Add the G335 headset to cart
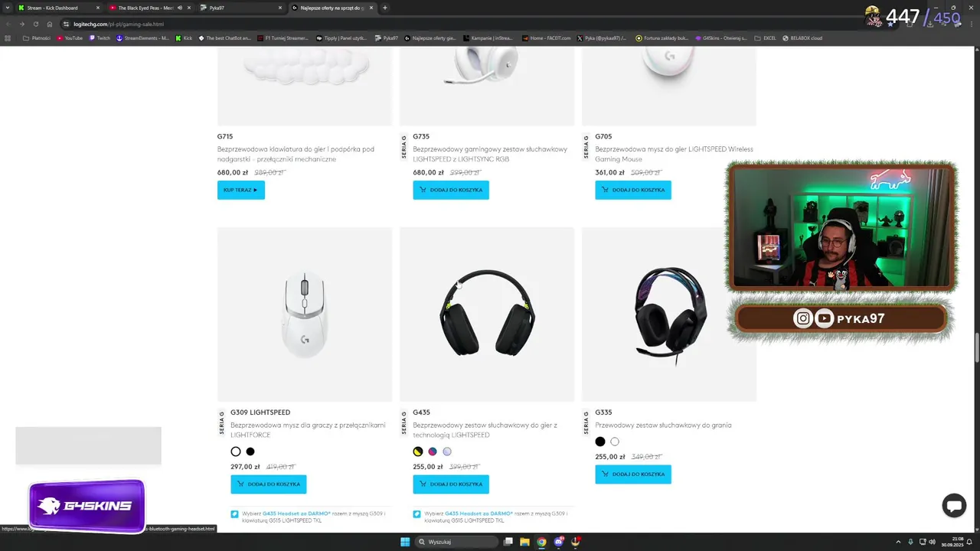The image size is (980, 551). pos(633,474)
